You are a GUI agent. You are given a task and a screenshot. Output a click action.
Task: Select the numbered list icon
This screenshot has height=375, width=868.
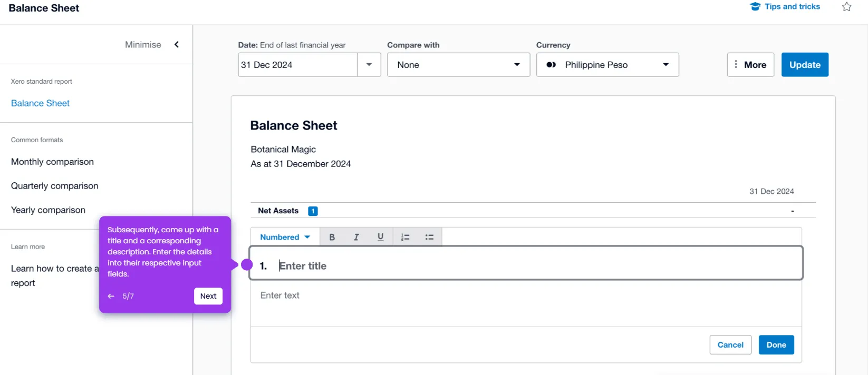405,237
